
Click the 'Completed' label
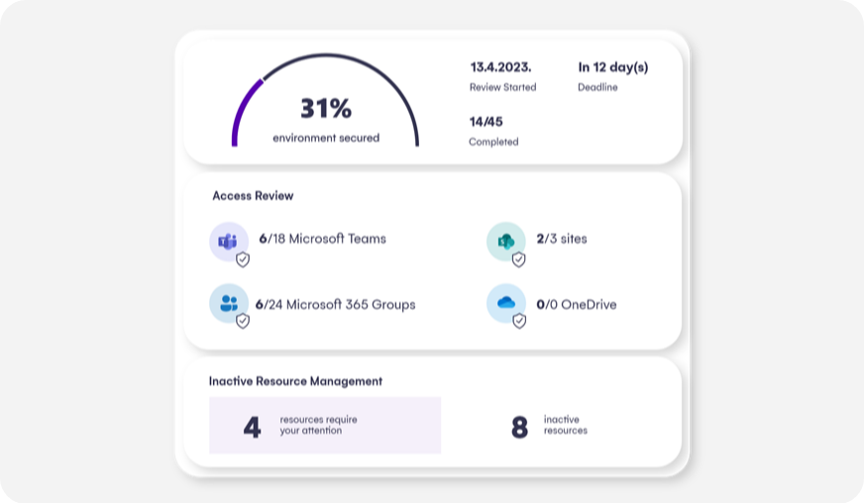coord(493,142)
